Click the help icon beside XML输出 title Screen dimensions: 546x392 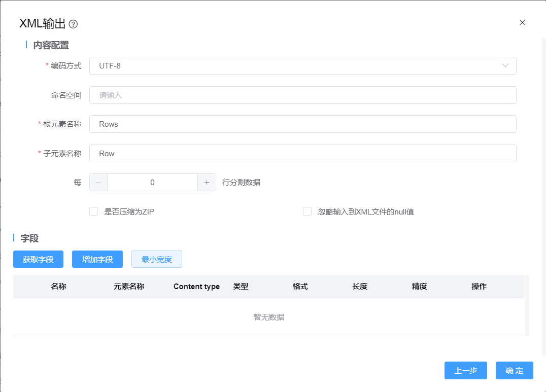coord(73,24)
